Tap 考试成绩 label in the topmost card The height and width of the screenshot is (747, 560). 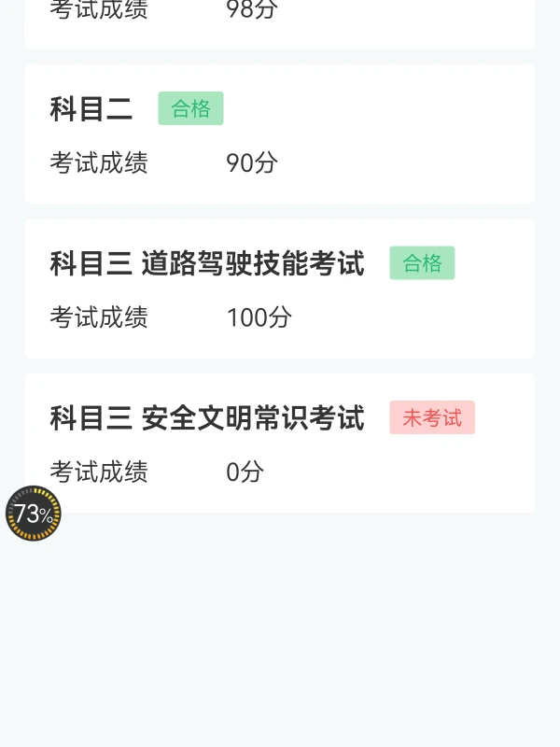click(x=99, y=8)
